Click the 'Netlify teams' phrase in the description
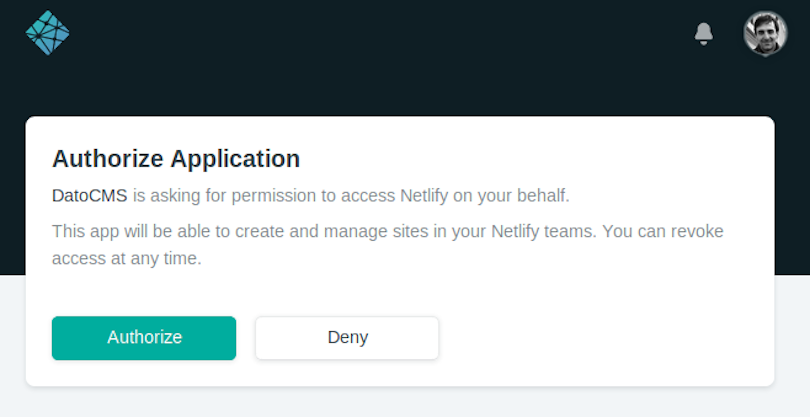This screenshot has width=810, height=417. 544,231
